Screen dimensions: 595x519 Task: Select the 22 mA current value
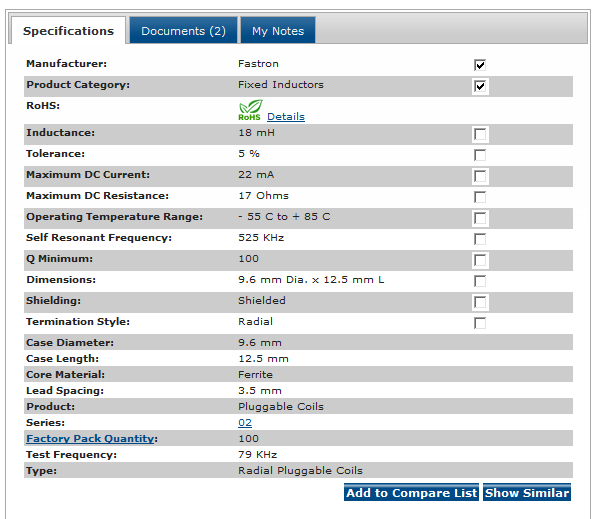[256, 175]
